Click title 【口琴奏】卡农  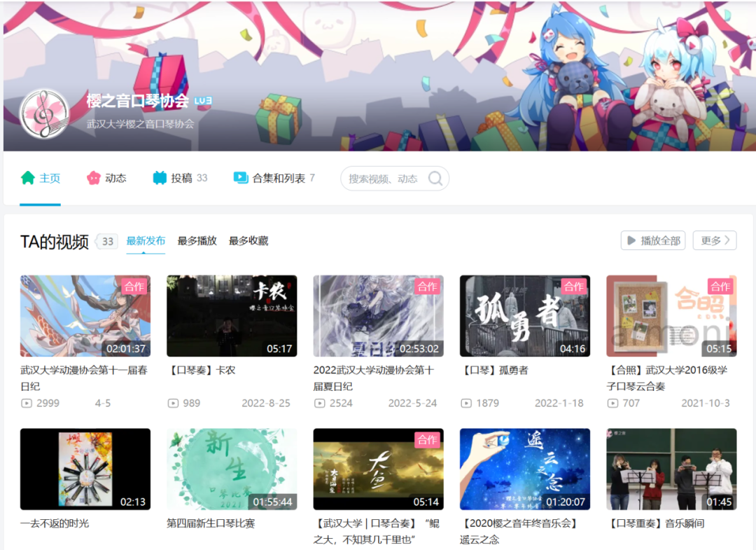(x=201, y=370)
